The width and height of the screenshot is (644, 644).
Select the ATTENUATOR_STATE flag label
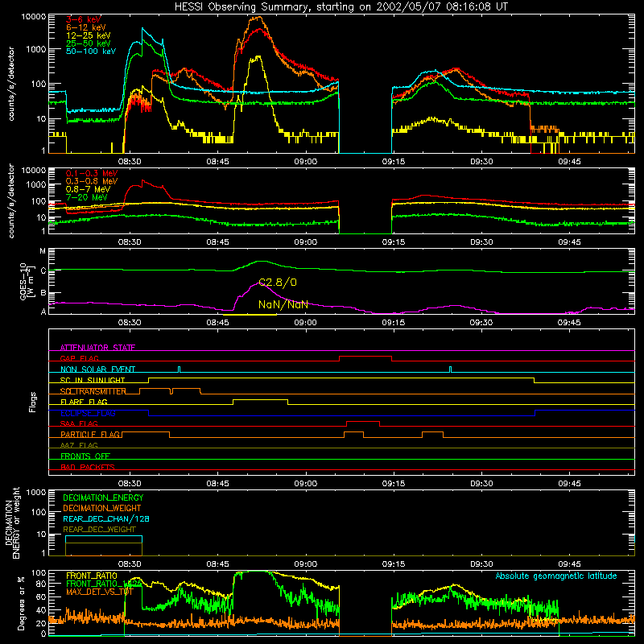pyautogui.click(x=97, y=348)
